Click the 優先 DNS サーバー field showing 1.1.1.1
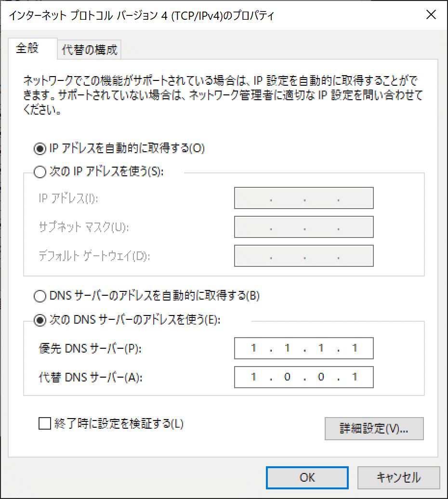The width and height of the screenshot is (448, 499). coord(303,348)
